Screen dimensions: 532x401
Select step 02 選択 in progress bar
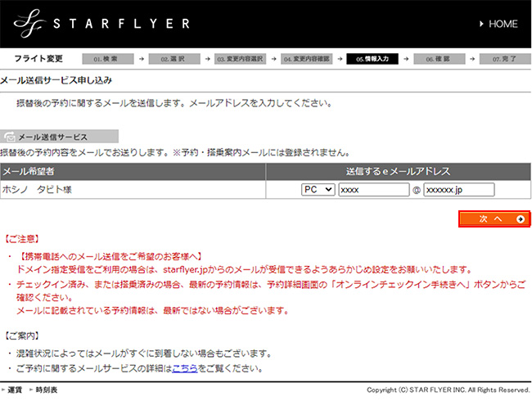176,59
